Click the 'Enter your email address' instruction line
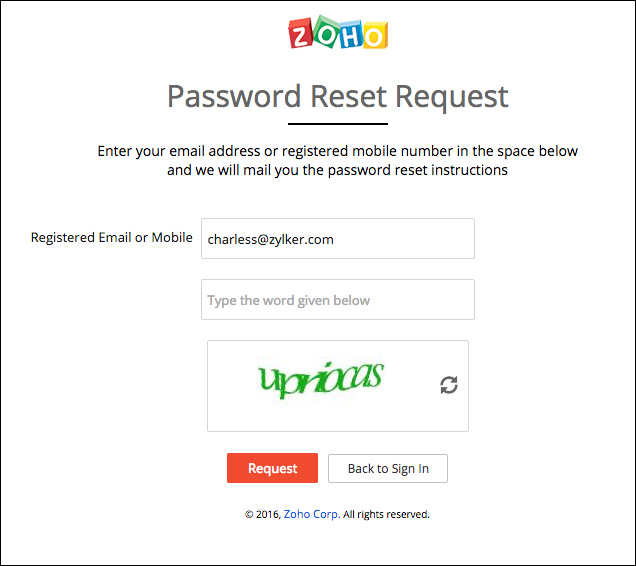Image resolution: width=636 pixels, height=566 pixels. (337, 151)
